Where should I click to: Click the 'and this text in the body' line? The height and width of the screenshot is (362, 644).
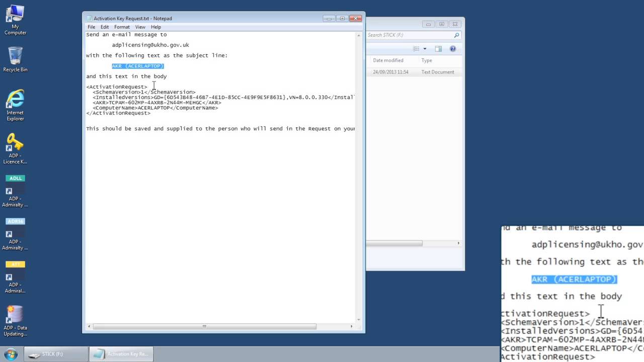click(x=126, y=76)
